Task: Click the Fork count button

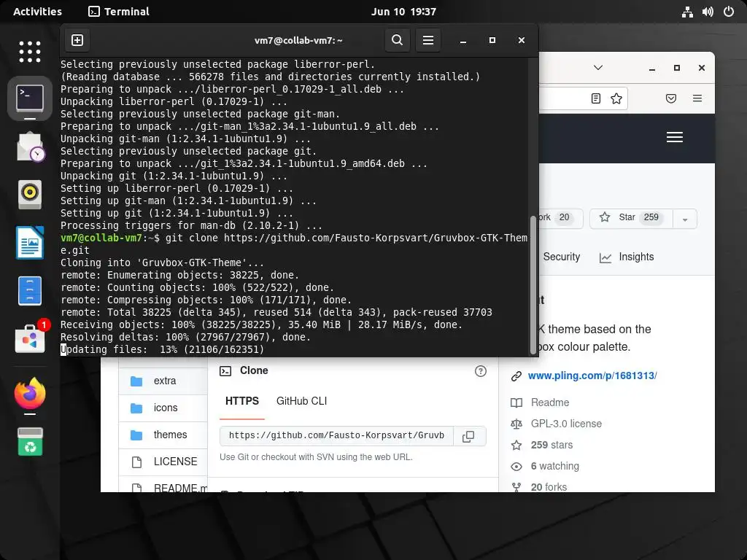Action: (560, 217)
